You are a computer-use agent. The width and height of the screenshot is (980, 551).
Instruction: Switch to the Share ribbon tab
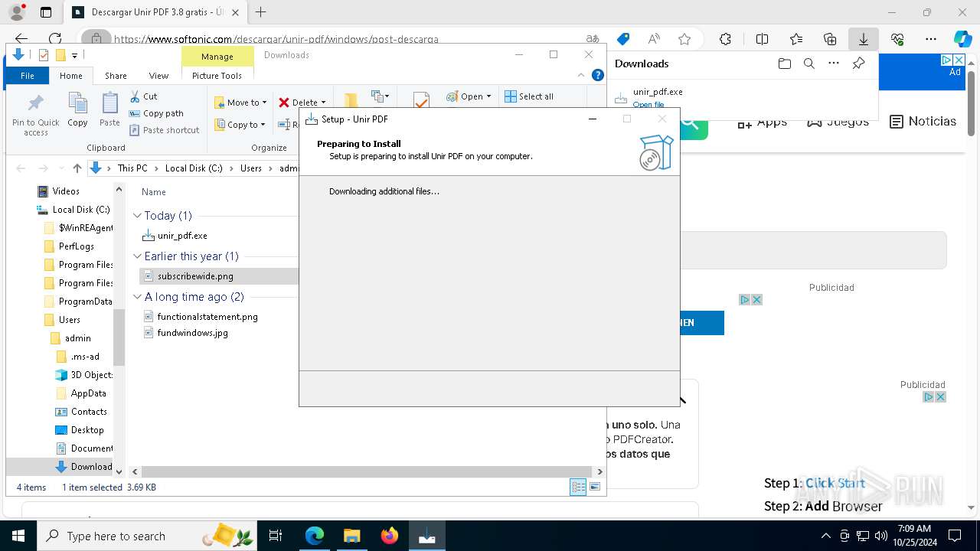(x=116, y=76)
